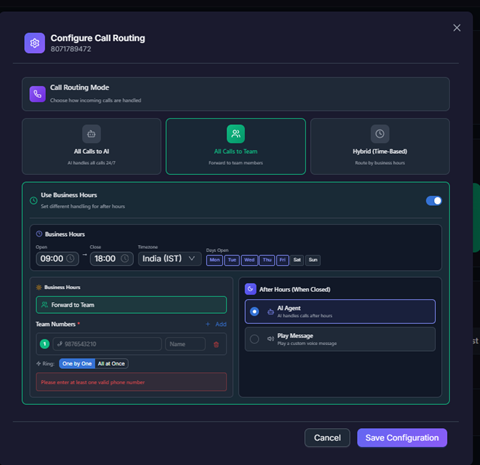Click the Forward to Team option

(131, 305)
